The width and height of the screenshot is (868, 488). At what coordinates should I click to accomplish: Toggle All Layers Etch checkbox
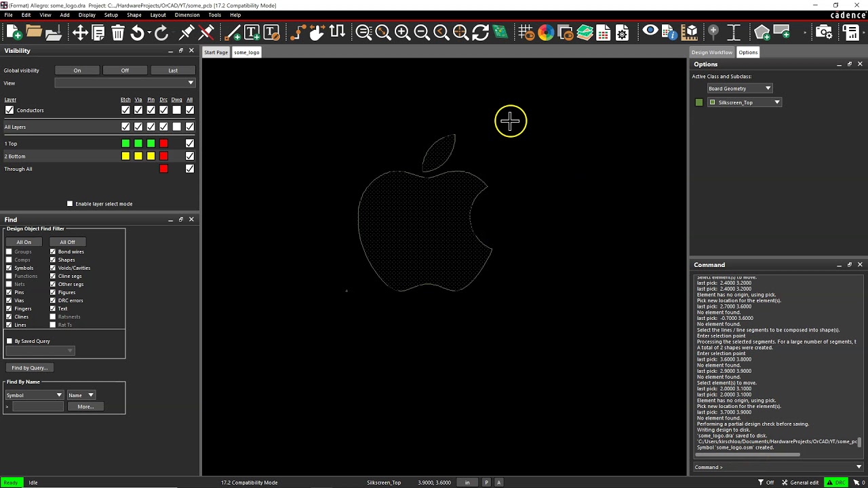125,127
